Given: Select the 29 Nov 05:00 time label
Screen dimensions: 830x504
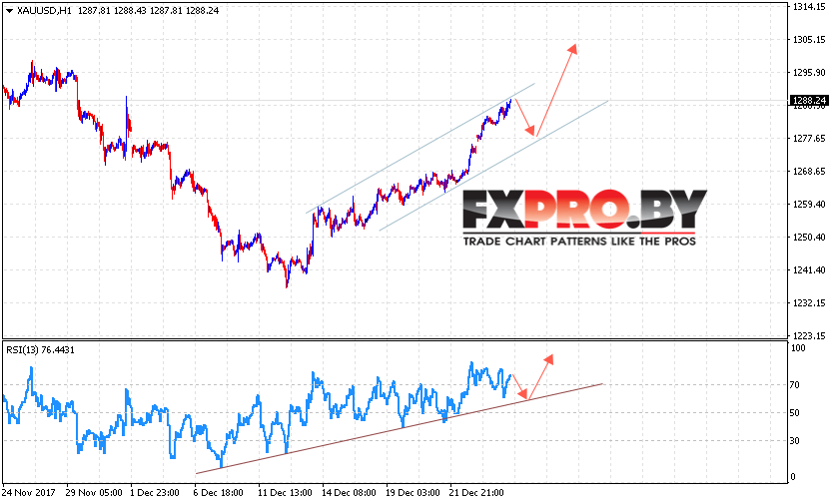Looking at the screenshot, I should [x=94, y=492].
